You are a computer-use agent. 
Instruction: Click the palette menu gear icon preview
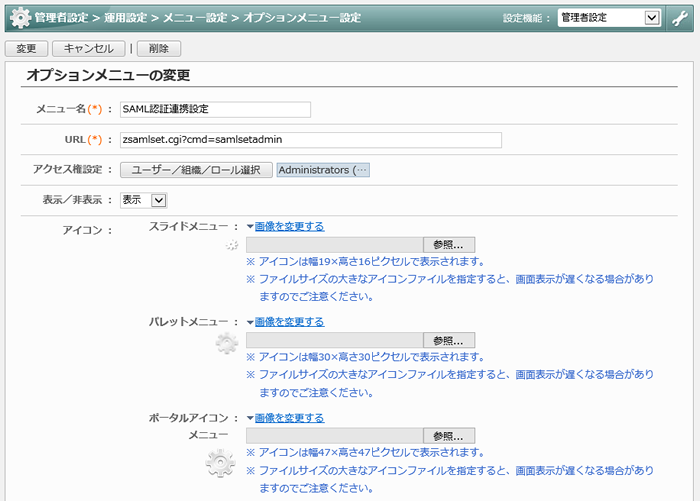coord(227,343)
